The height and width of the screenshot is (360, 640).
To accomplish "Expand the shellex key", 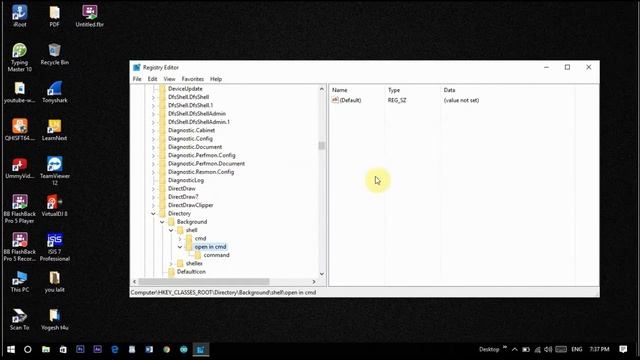I will click(x=171, y=264).
